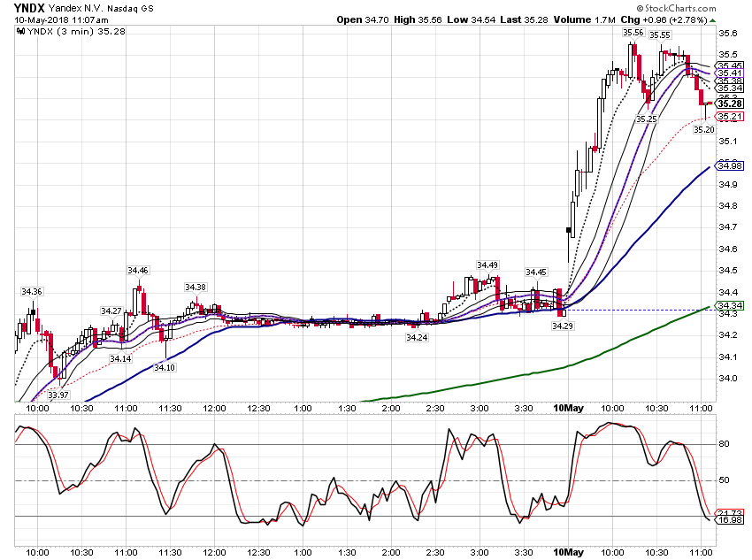Click the 33.97 session-low label
The image size is (752, 560).
click(58, 395)
